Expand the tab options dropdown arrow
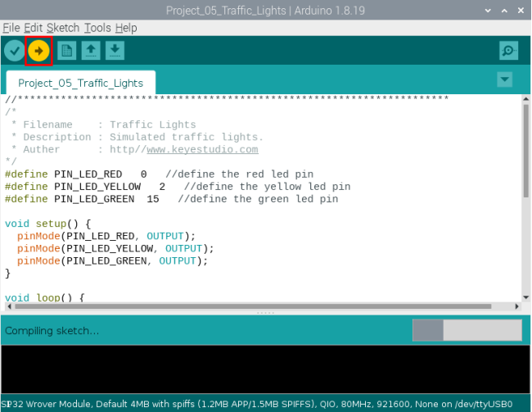Viewport: 532px width, 412px height. 504,79
